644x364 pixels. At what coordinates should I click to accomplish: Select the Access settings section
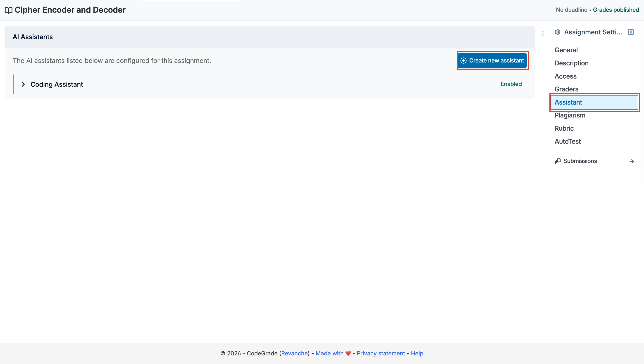565,76
